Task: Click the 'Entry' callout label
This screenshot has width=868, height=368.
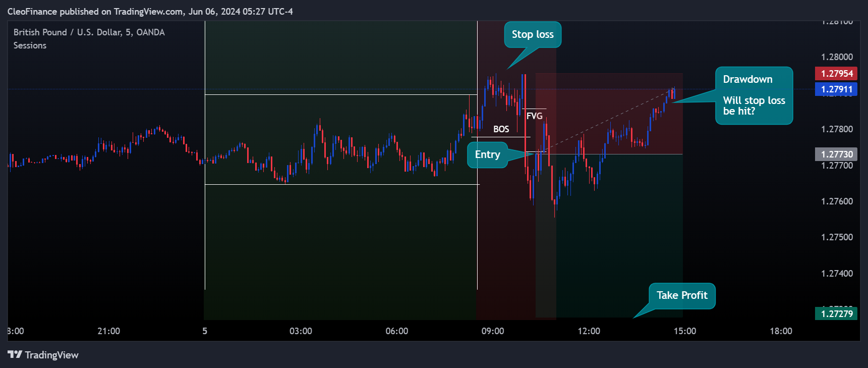Action: pos(487,154)
